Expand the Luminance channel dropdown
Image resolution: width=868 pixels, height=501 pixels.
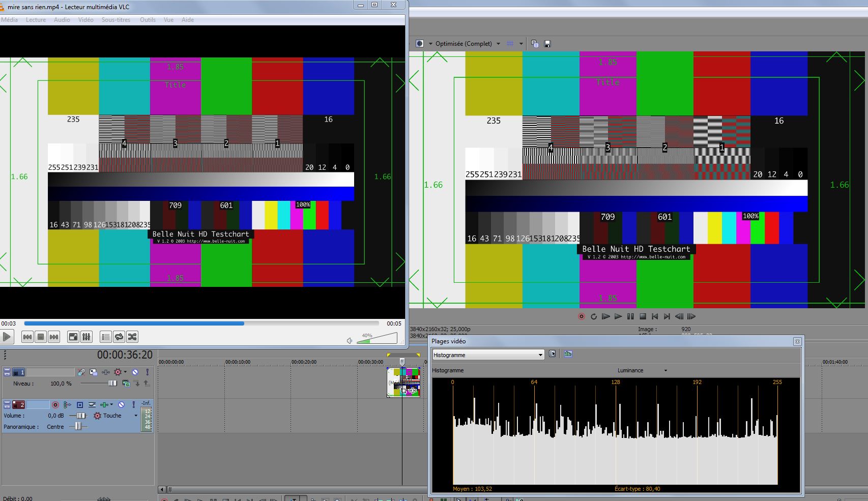(x=665, y=370)
